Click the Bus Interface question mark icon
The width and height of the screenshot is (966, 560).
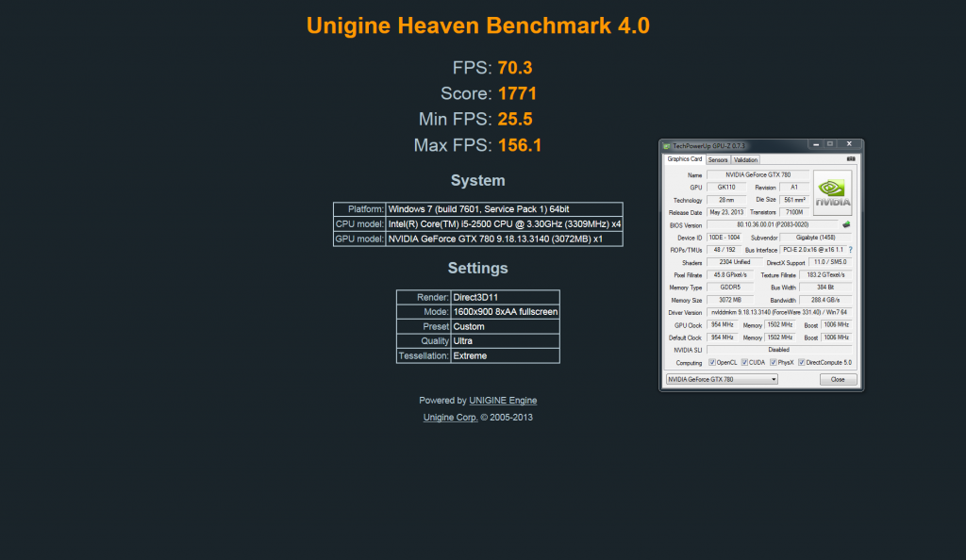(850, 250)
